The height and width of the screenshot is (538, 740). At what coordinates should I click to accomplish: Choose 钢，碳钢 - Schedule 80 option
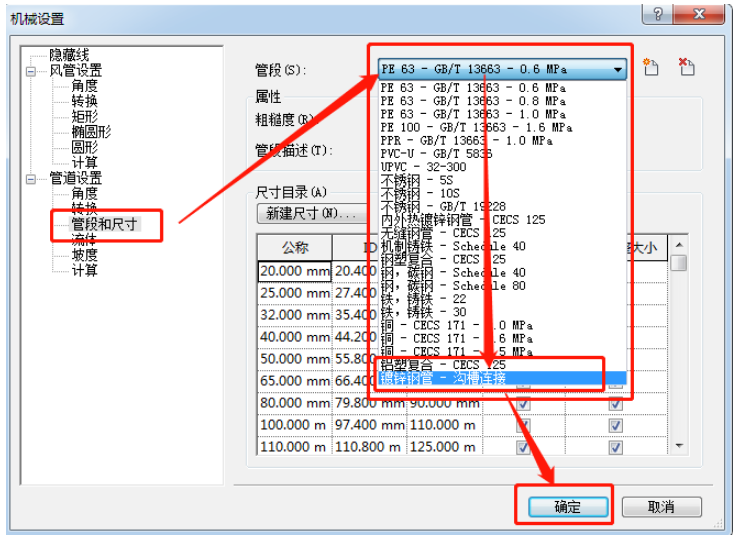pos(503,286)
